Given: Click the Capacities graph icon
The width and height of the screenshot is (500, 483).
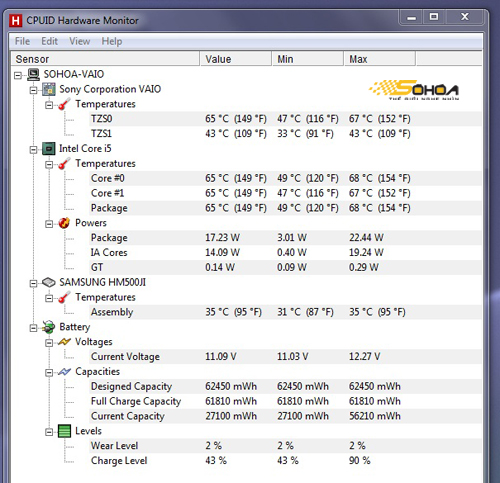Looking at the screenshot, I should (64, 372).
